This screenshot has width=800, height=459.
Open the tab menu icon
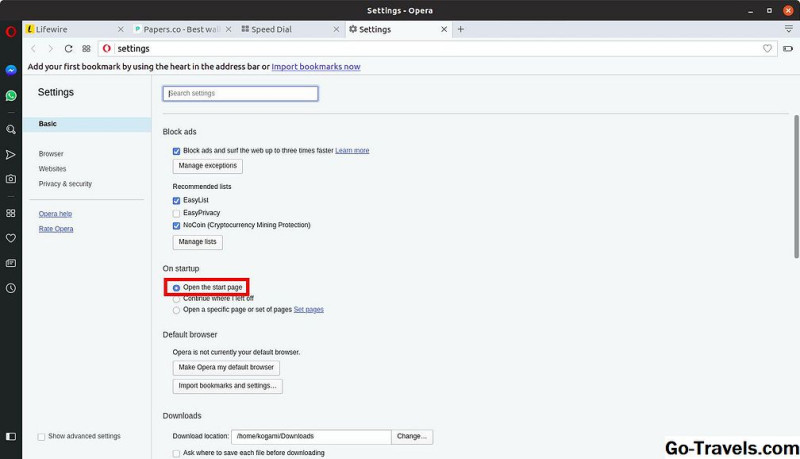click(x=789, y=29)
